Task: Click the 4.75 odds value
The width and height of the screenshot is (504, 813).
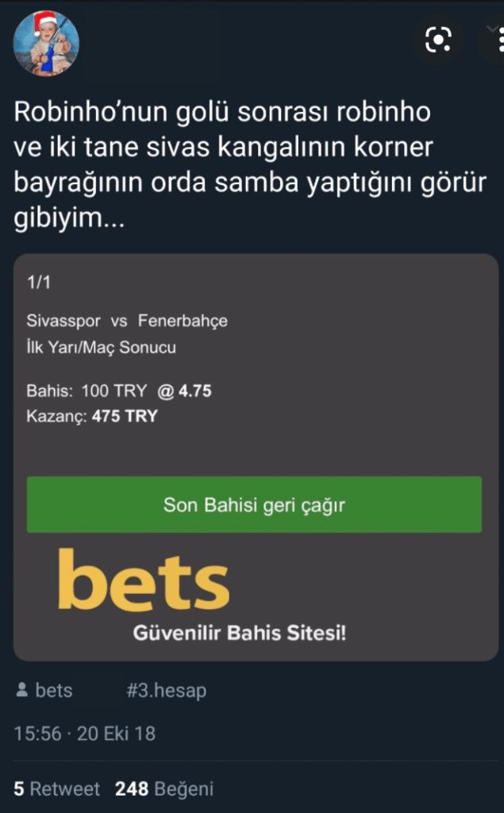Action: (195, 391)
